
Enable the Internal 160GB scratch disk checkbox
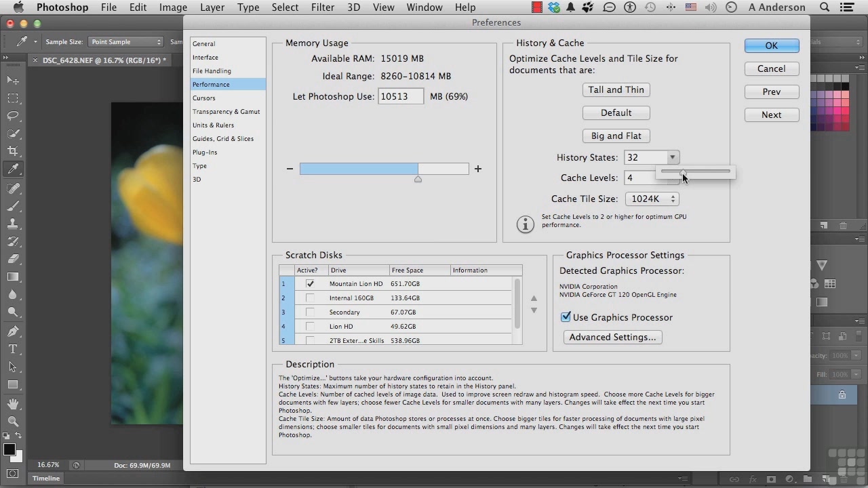[x=310, y=298]
